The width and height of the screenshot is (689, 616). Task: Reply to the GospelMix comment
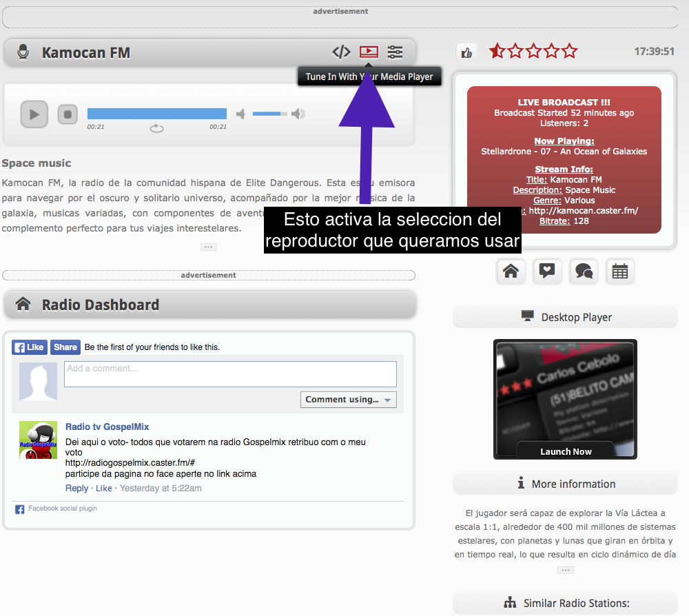[77, 488]
